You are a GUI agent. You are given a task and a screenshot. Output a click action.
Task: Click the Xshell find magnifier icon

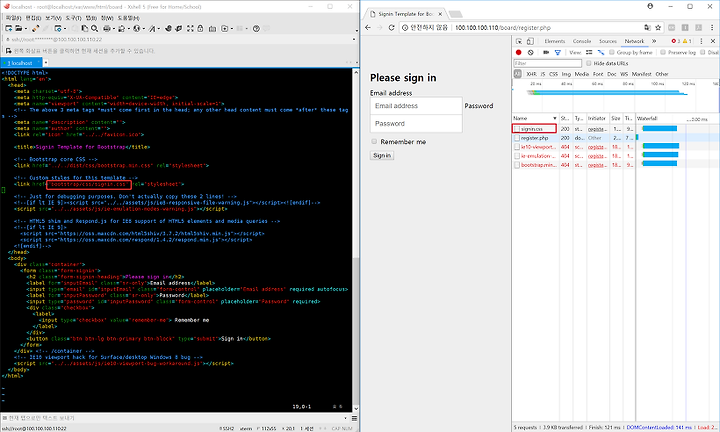click(95, 28)
